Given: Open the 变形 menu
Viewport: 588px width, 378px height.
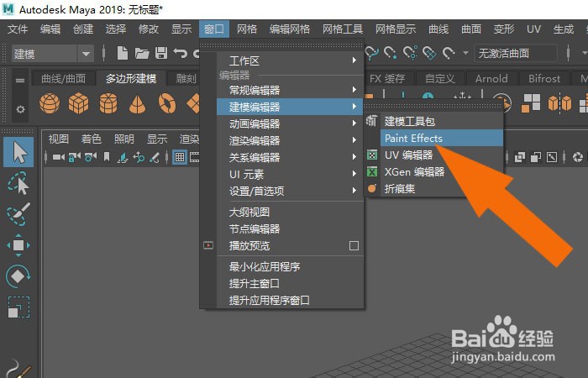Looking at the screenshot, I should [x=504, y=29].
